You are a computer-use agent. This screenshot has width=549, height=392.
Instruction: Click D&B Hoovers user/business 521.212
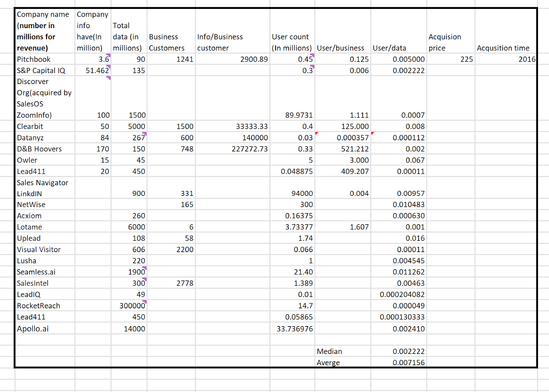[x=343, y=149]
